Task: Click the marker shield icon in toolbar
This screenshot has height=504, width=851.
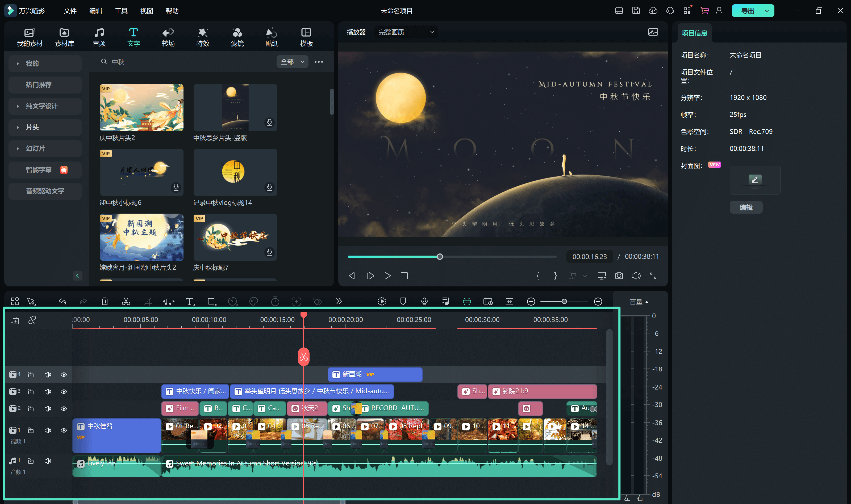Action: tap(403, 301)
